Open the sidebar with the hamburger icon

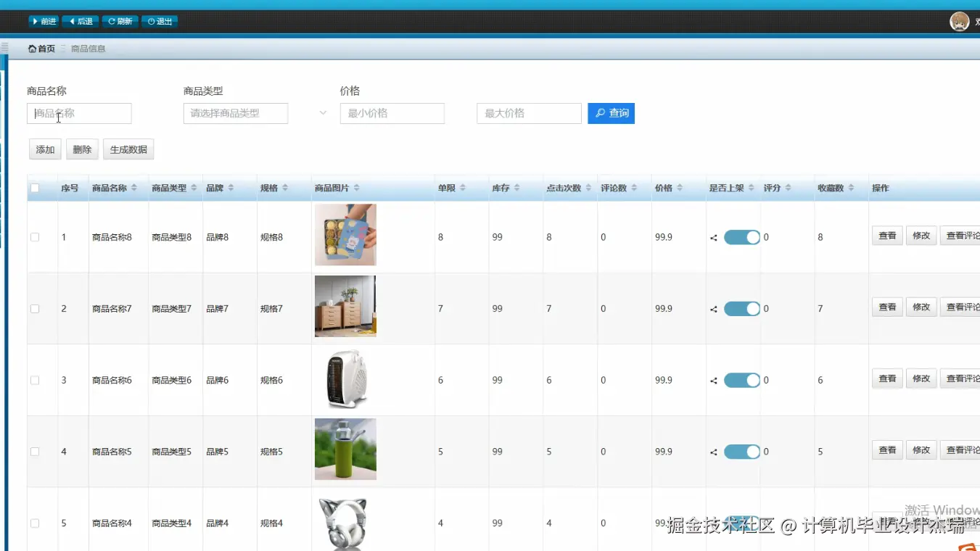coord(5,46)
